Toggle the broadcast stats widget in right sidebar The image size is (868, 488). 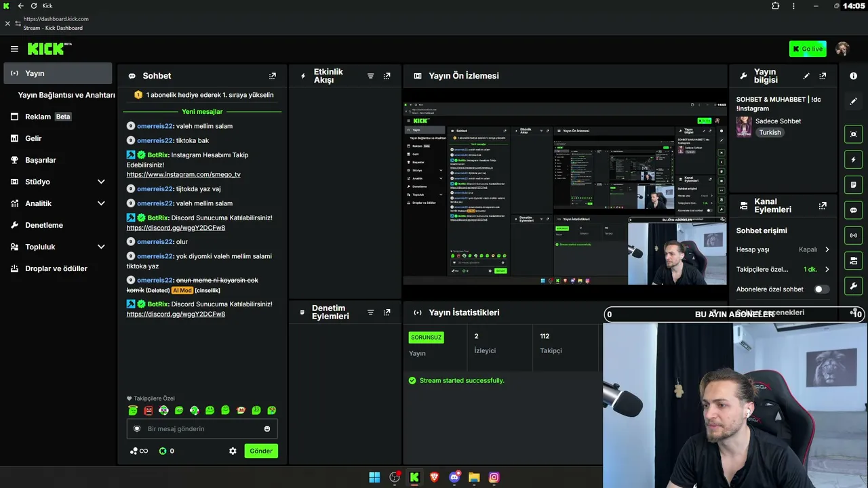point(853,235)
